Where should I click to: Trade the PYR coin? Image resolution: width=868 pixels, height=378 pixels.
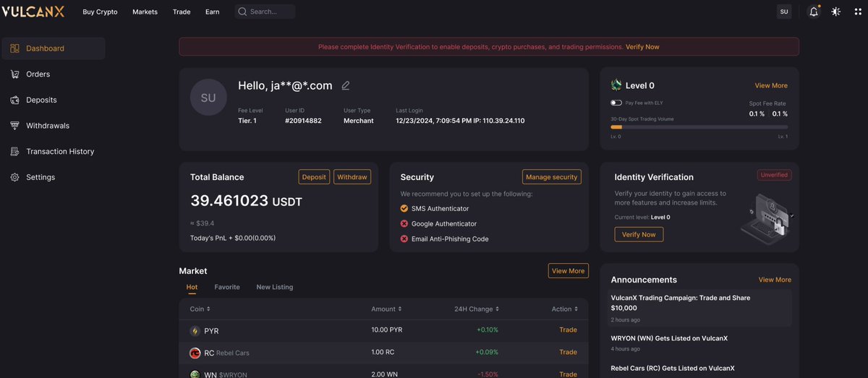tap(568, 330)
